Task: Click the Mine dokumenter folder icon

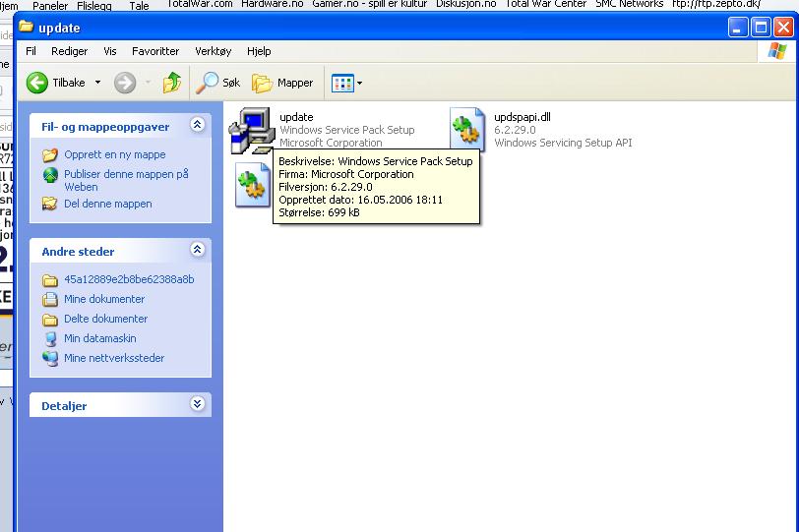Action: coord(50,299)
